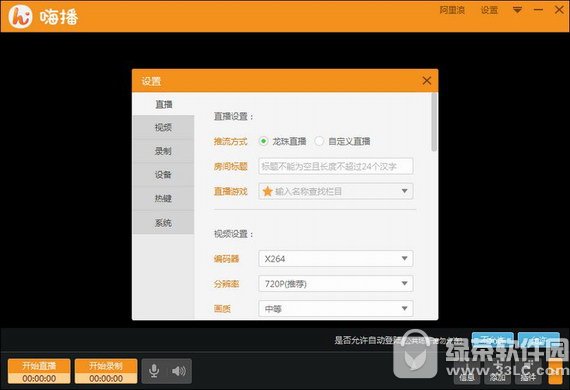Image resolution: width=570 pixels, height=390 pixels.
Task: Switch to the 热键 settings tab
Action: coord(164,198)
